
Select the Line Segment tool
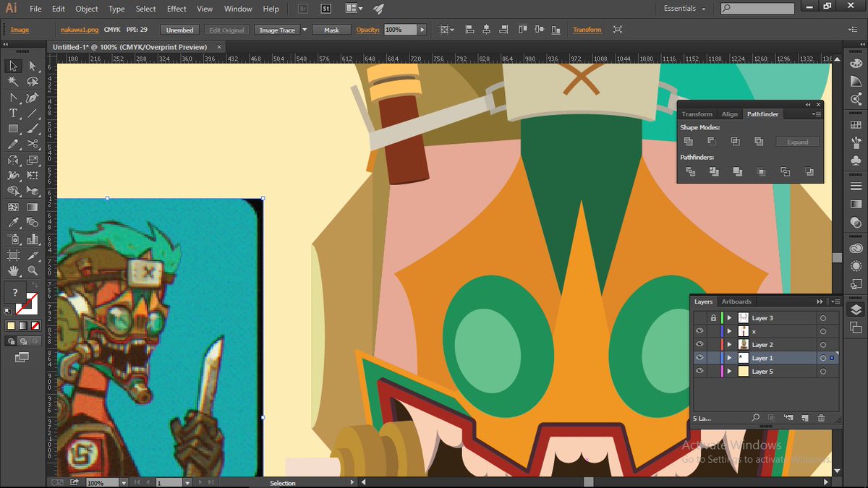33,114
